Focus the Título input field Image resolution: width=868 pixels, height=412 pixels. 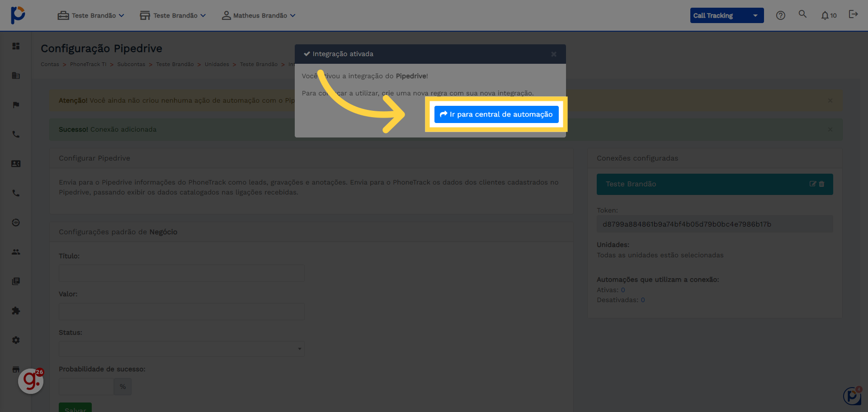pos(182,273)
